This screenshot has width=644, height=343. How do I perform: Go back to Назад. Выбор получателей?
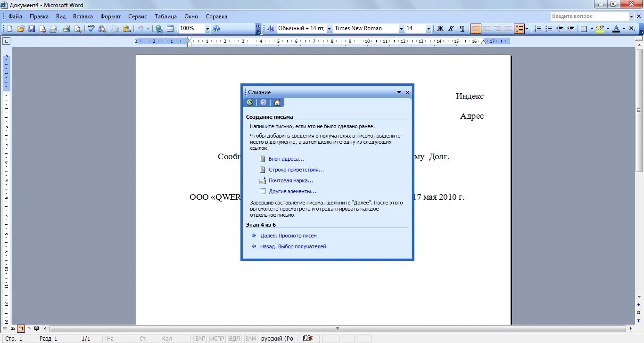(x=293, y=246)
